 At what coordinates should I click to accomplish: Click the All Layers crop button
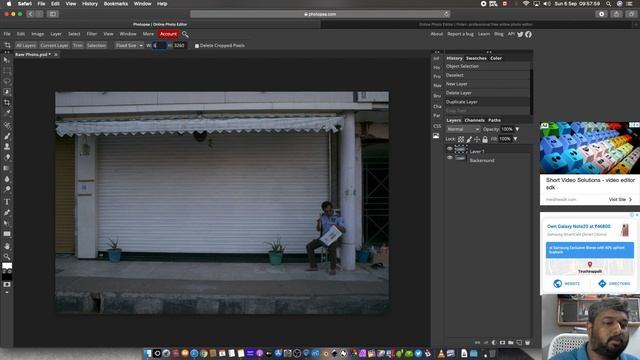(26, 45)
